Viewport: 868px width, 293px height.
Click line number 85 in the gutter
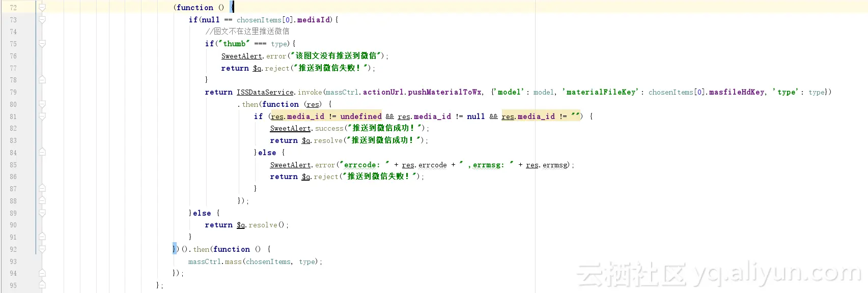(13, 165)
